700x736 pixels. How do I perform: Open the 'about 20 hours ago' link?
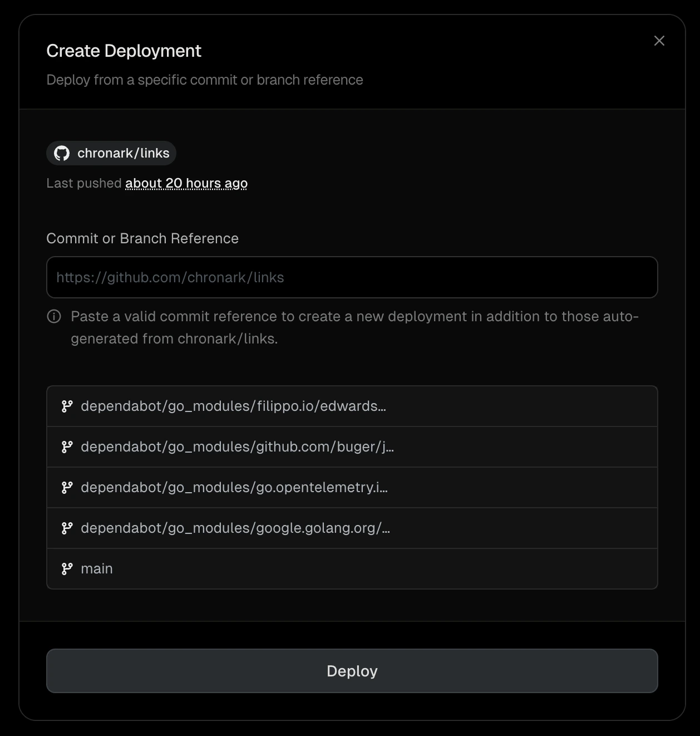[x=186, y=183]
